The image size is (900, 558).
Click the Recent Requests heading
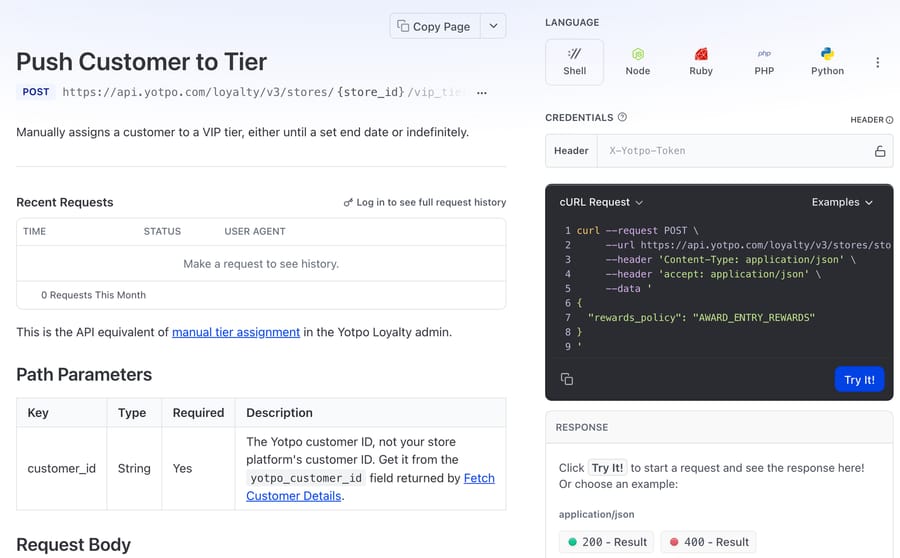(x=65, y=202)
